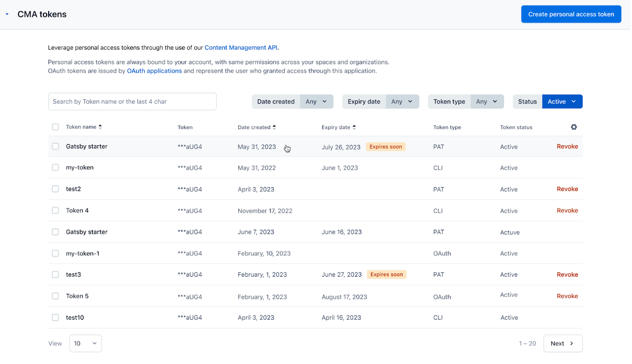Toggle the select all tokens checkbox
The width and height of the screenshot is (632, 364).
coord(55,127)
